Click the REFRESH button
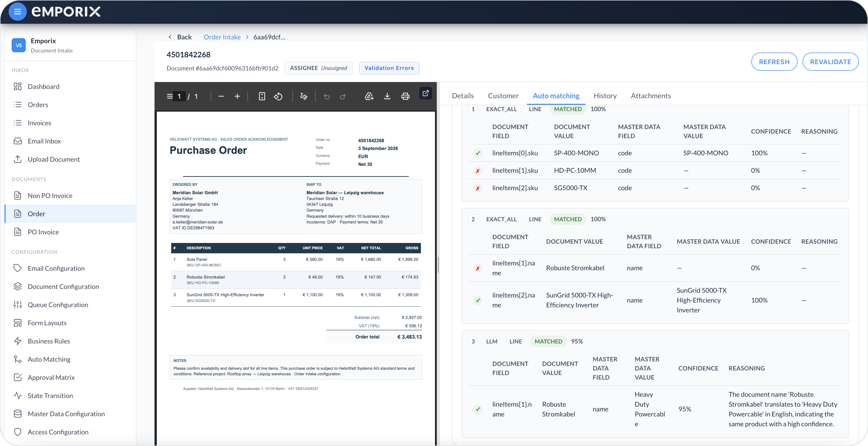The height and width of the screenshot is (446, 868). (774, 62)
